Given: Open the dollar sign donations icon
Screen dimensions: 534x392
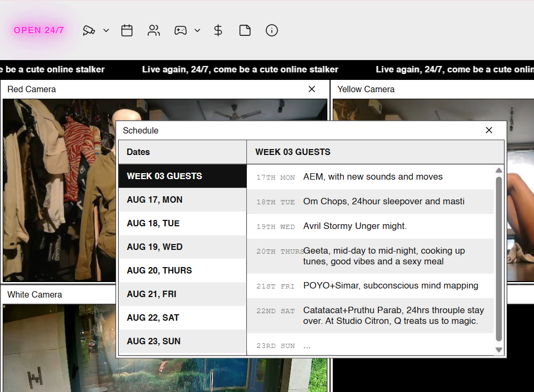Looking at the screenshot, I should pos(218,30).
